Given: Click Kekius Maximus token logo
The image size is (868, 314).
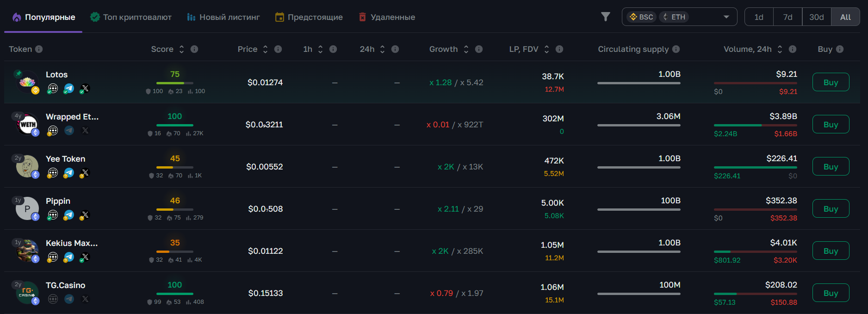Looking at the screenshot, I should click(27, 251).
